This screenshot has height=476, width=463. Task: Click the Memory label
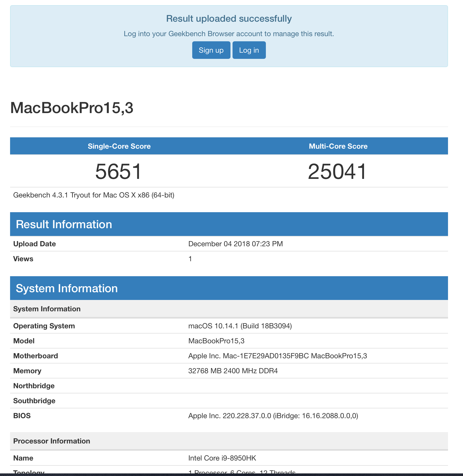[x=27, y=371]
